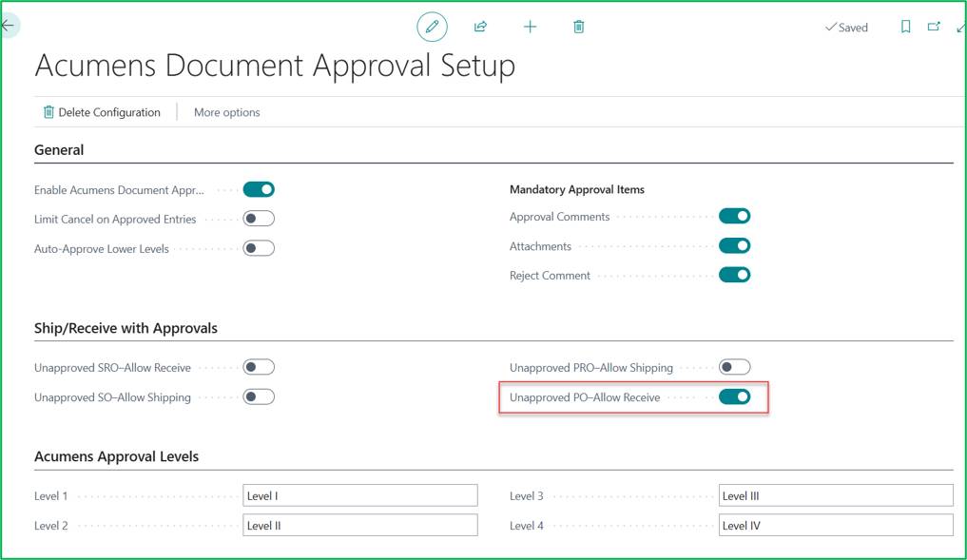Click the Level 3 input field
The image size is (967, 560).
836,495
